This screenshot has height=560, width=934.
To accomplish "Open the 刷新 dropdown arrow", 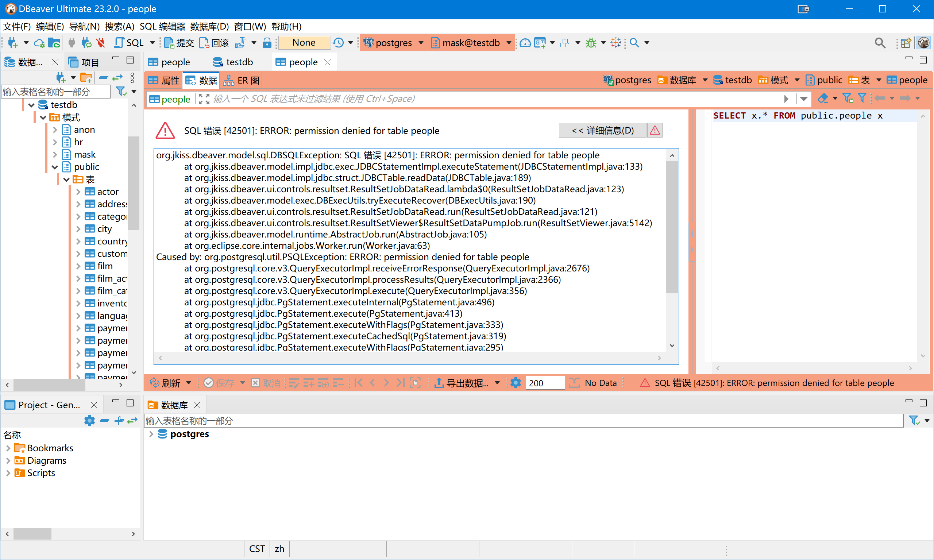I will pyautogui.click(x=189, y=383).
